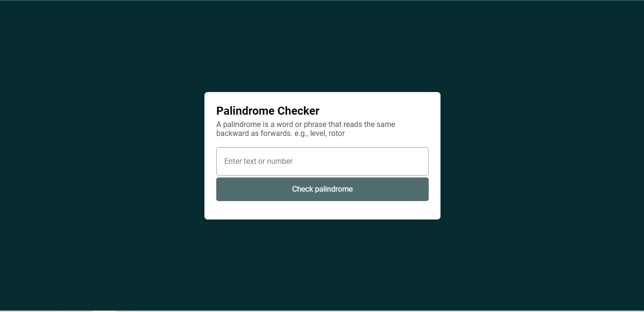Click the taskbar strip at screen bottom

click(x=322, y=311)
